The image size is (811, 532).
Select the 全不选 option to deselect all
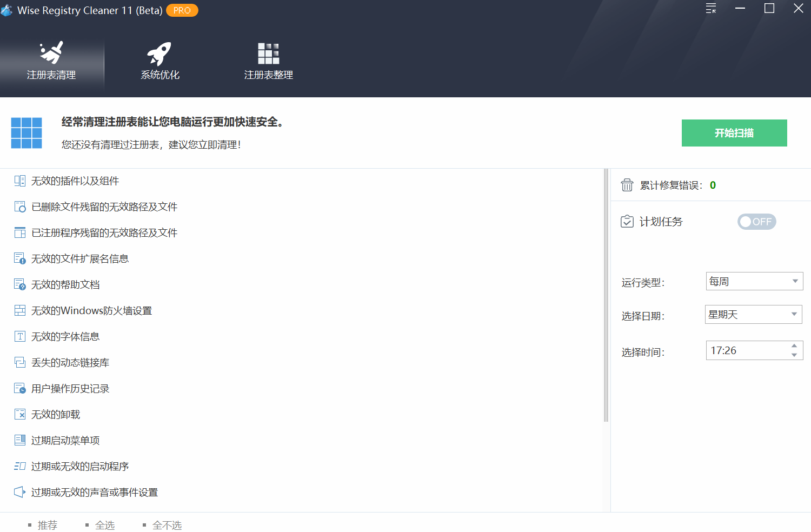click(x=168, y=524)
